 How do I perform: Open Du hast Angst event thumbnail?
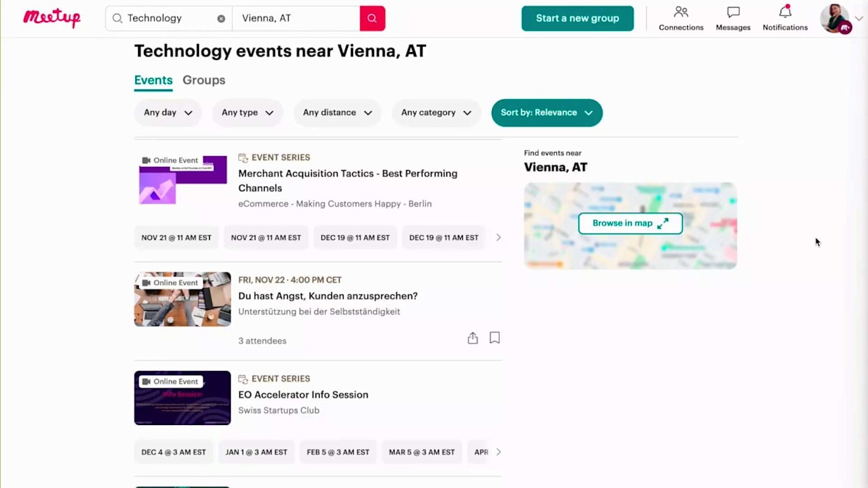pyautogui.click(x=182, y=299)
